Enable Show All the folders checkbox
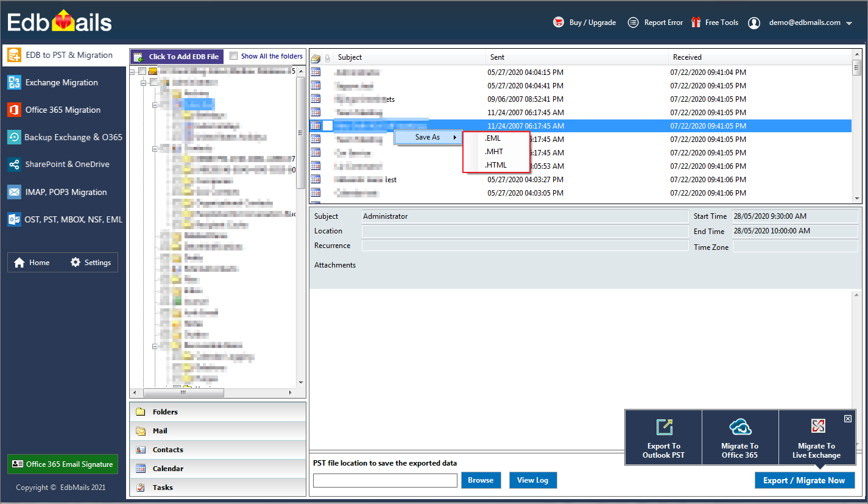This screenshot has width=868, height=504. pyautogui.click(x=234, y=56)
